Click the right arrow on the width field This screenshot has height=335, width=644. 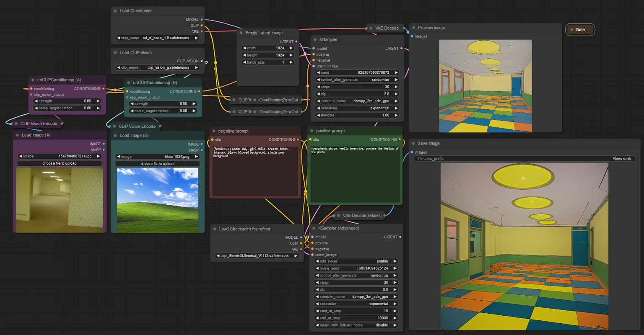(x=291, y=48)
